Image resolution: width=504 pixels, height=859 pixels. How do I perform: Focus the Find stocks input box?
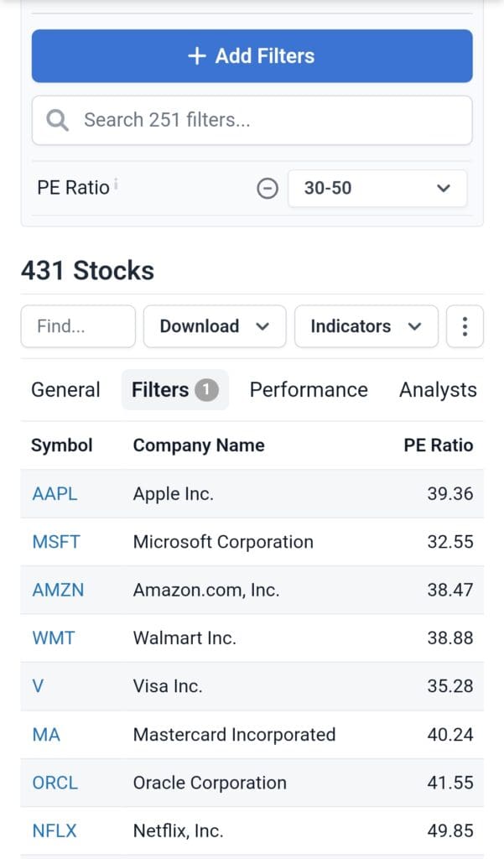coord(78,326)
